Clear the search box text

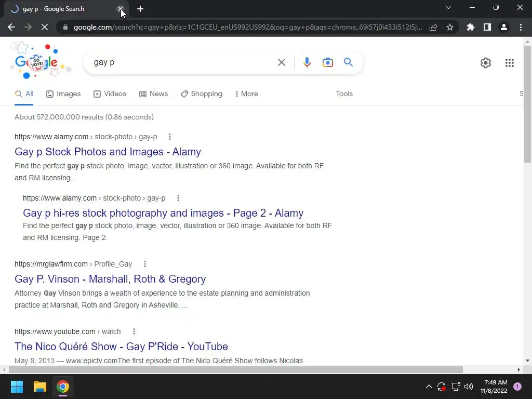(x=281, y=62)
